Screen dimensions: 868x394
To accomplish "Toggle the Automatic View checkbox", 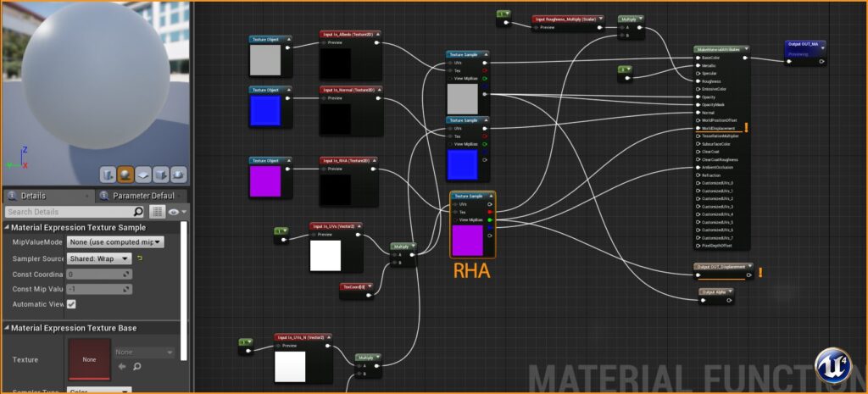I will coord(71,304).
